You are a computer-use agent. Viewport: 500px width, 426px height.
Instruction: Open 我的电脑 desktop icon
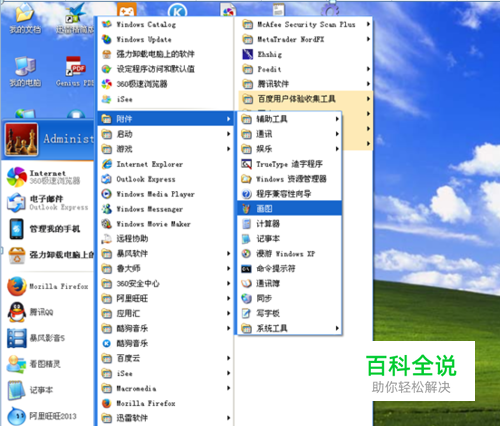[25, 72]
